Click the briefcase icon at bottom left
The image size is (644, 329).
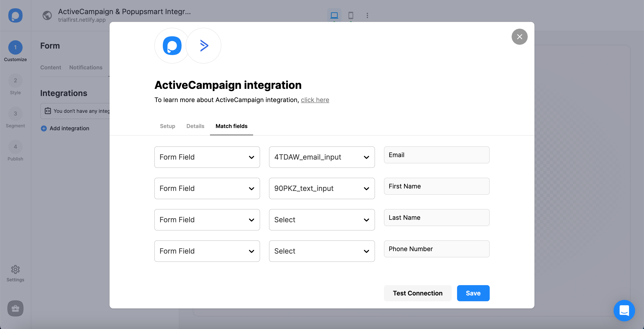click(x=15, y=308)
